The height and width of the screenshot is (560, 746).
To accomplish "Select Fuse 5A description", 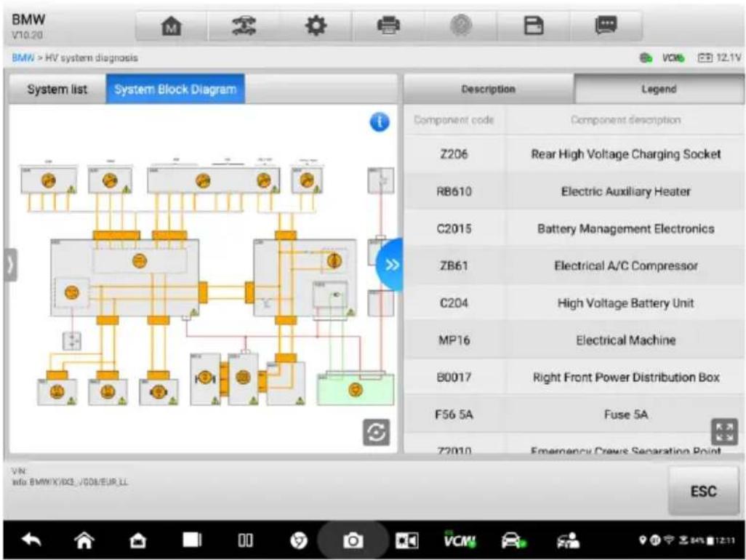I will [x=625, y=415].
